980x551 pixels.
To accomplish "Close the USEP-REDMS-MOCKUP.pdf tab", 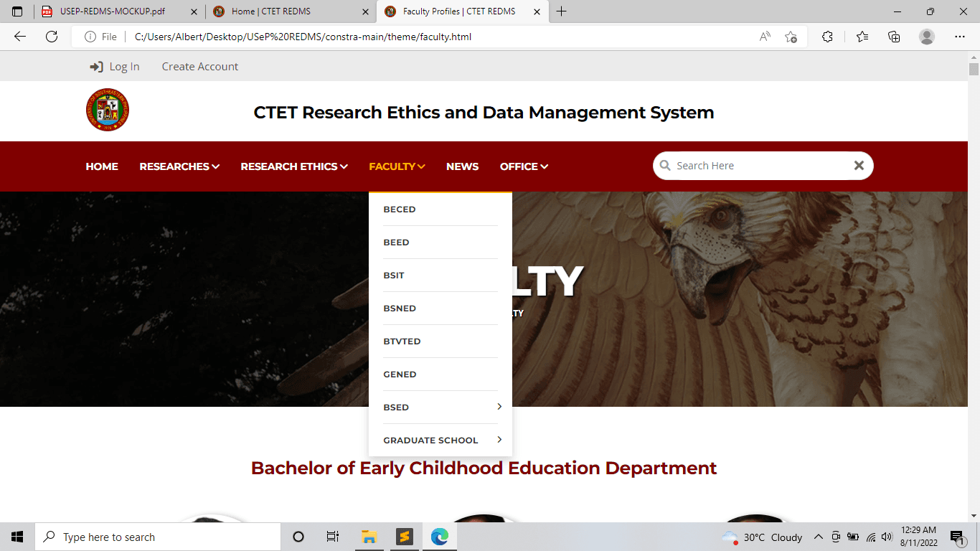I will pyautogui.click(x=194, y=11).
